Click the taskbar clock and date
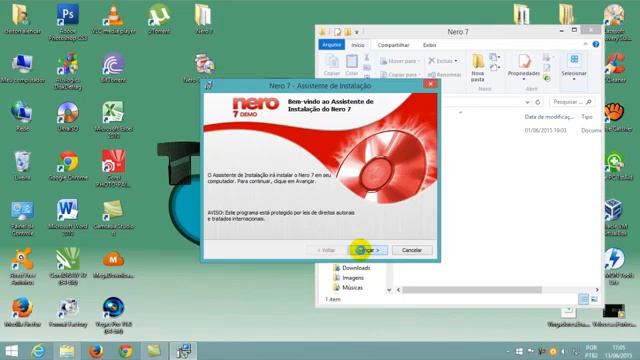 [x=619, y=351]
